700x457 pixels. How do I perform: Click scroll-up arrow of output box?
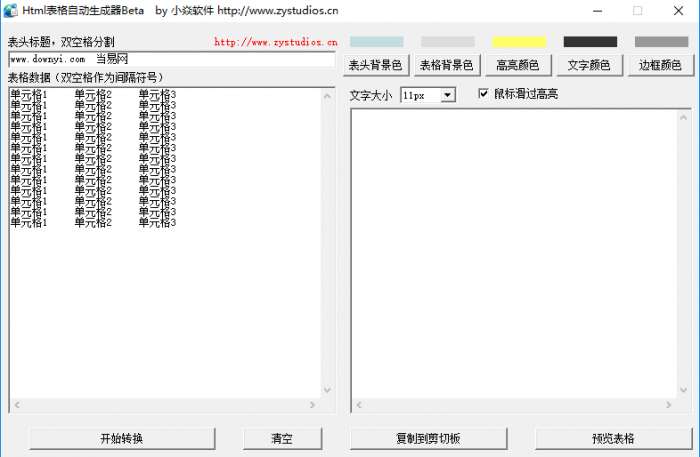pos(683,117)
